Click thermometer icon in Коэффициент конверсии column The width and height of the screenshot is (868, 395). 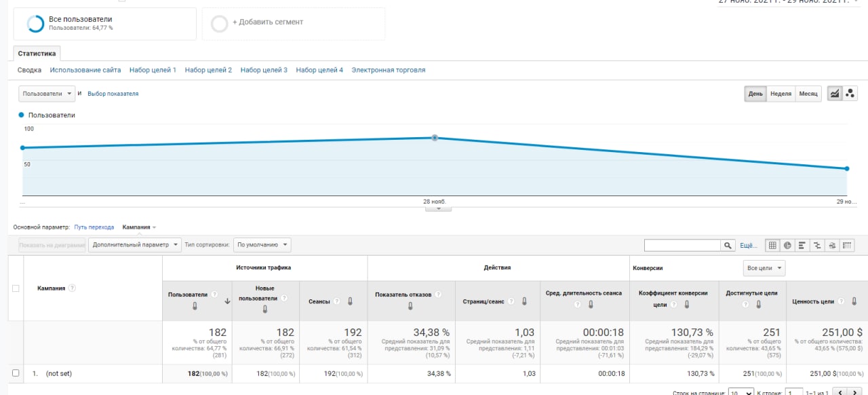tap(686, 305)
